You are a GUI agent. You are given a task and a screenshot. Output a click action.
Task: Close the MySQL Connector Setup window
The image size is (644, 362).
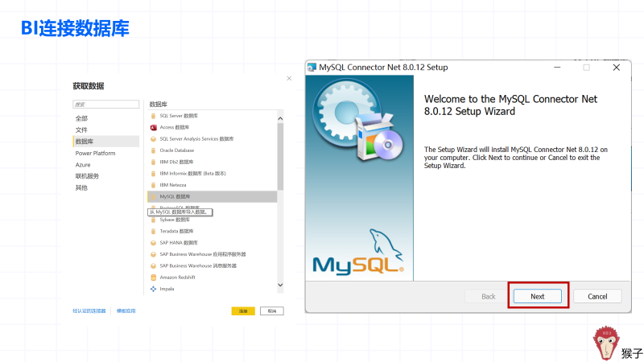click(617, 68)
